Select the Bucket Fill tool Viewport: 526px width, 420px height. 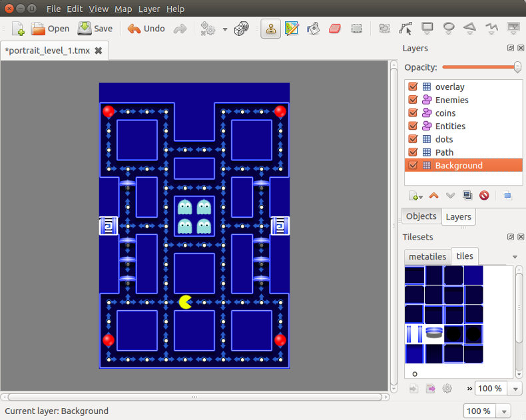[314, 29]
